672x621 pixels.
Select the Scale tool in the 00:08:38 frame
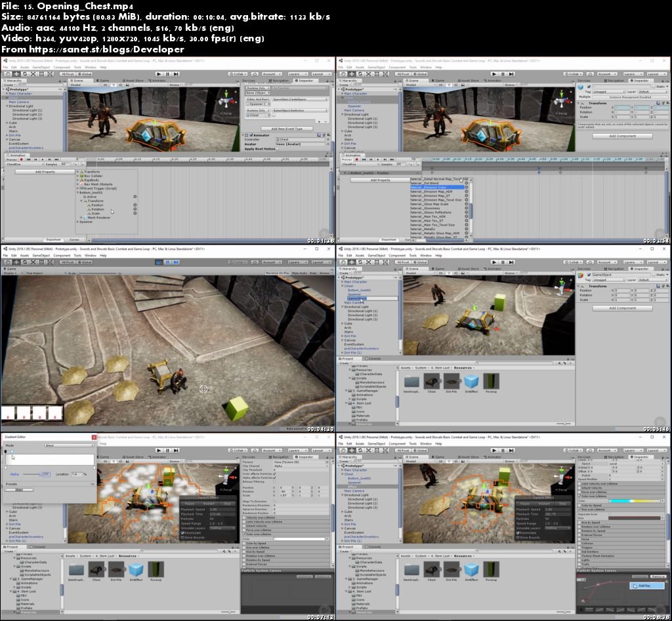coord(369,450)
